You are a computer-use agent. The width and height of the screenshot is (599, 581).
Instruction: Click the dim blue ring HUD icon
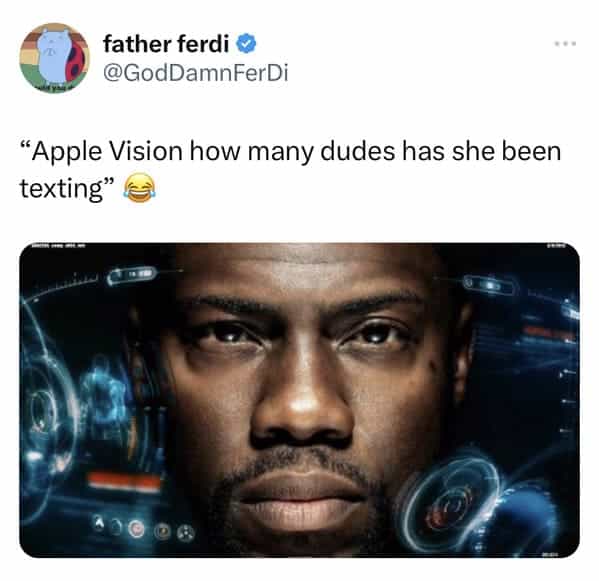pos(117,528)
